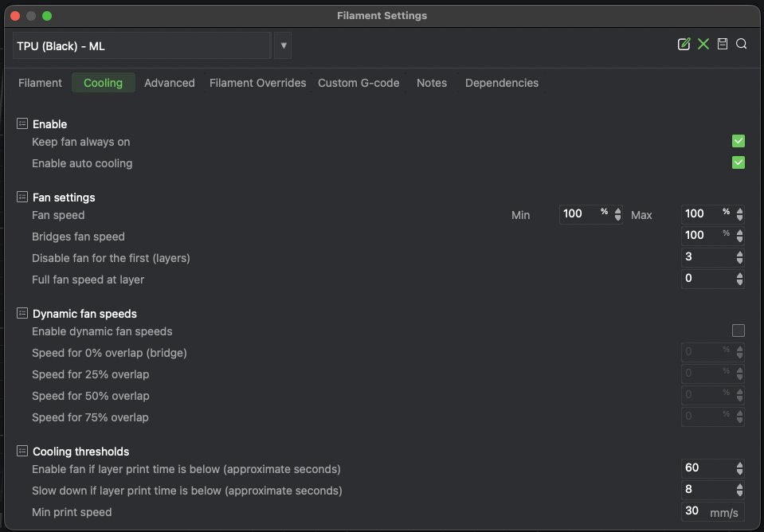This screenshot has height=532, width=764.
Task: Click the Speed for 50% overlap label
Action: point(90,396)
